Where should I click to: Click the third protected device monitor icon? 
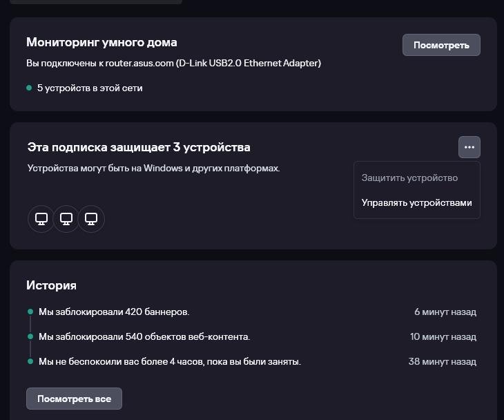point(91,219)
